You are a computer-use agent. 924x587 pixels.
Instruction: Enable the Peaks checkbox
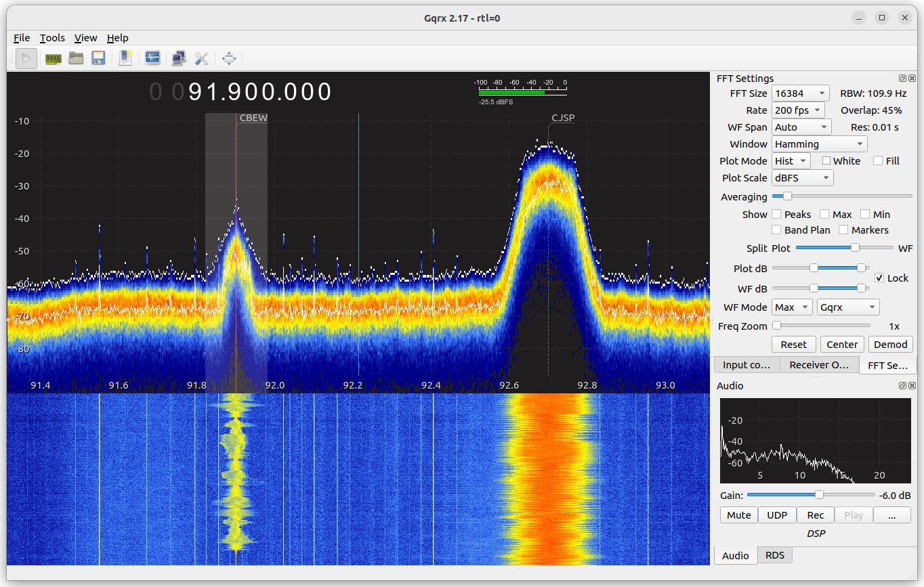777,214
